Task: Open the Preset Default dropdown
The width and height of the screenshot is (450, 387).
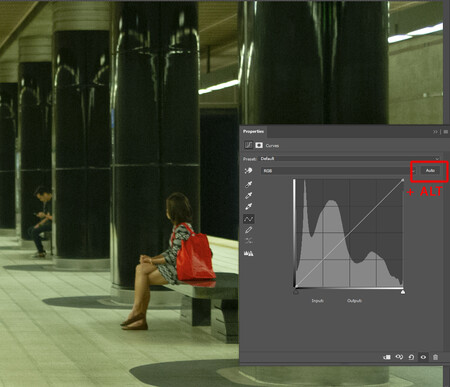Action: point(349,159)
